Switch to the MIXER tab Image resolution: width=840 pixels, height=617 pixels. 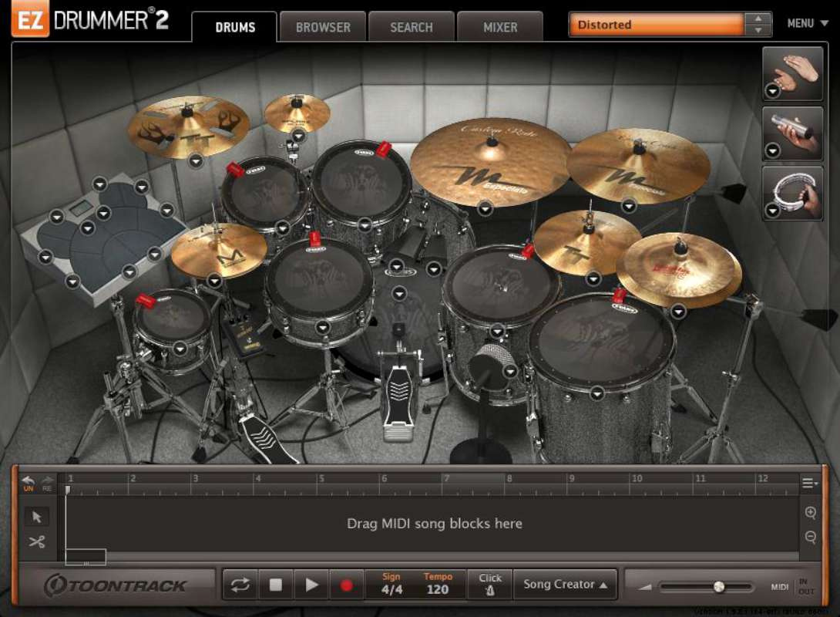coord(499,26)
